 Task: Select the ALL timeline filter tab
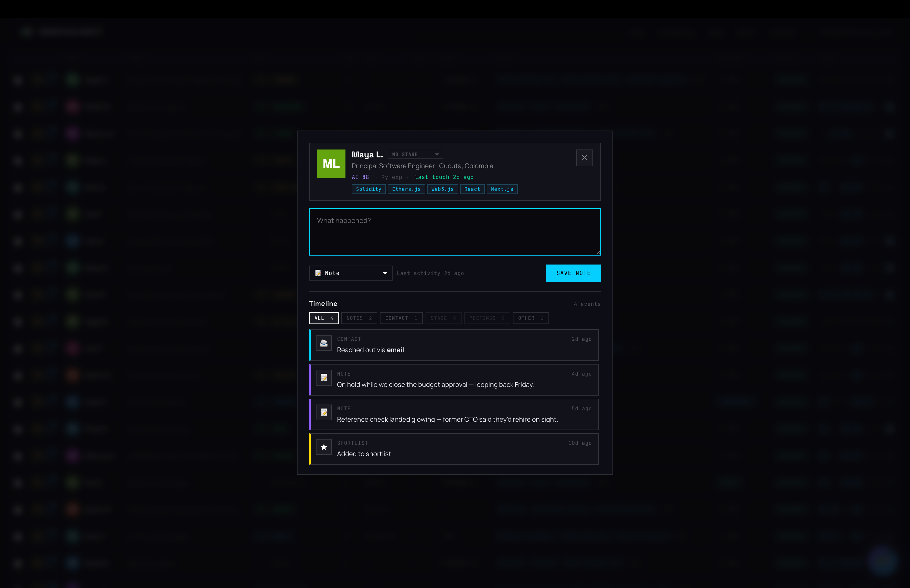pyautogui.click(x=324, y=318)
